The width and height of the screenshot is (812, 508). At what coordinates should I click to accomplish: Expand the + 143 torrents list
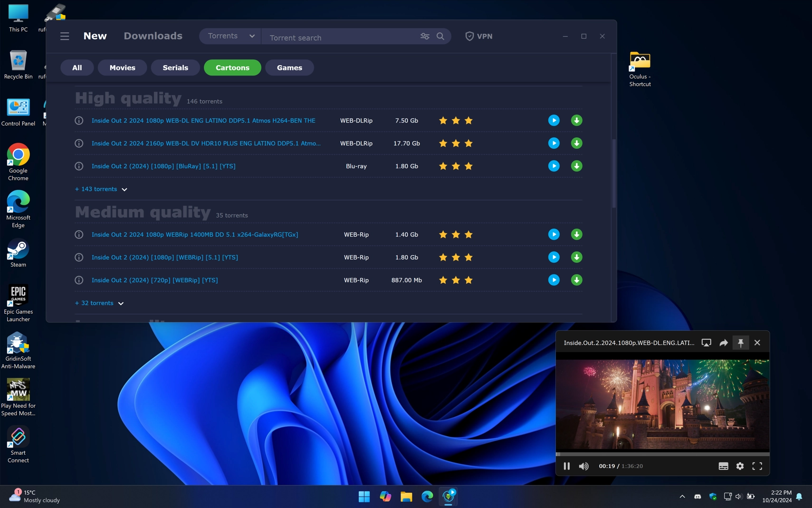click(x=101, y=189)
